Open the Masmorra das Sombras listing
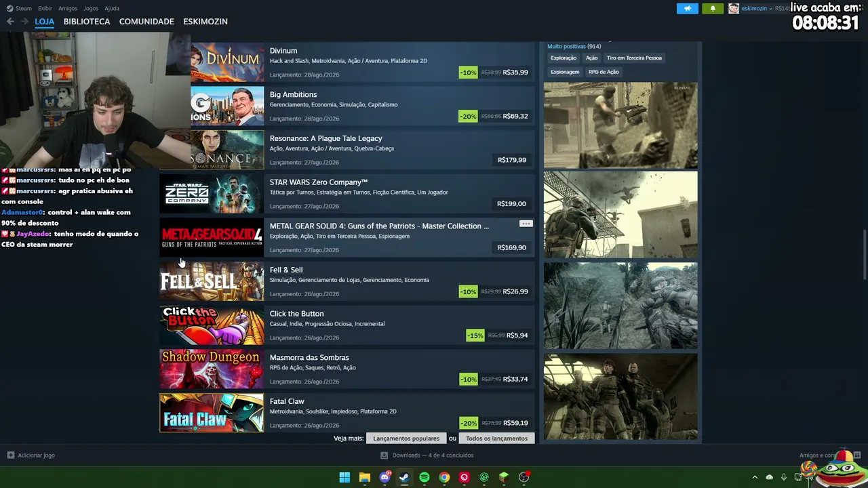 tap(347, 369)
